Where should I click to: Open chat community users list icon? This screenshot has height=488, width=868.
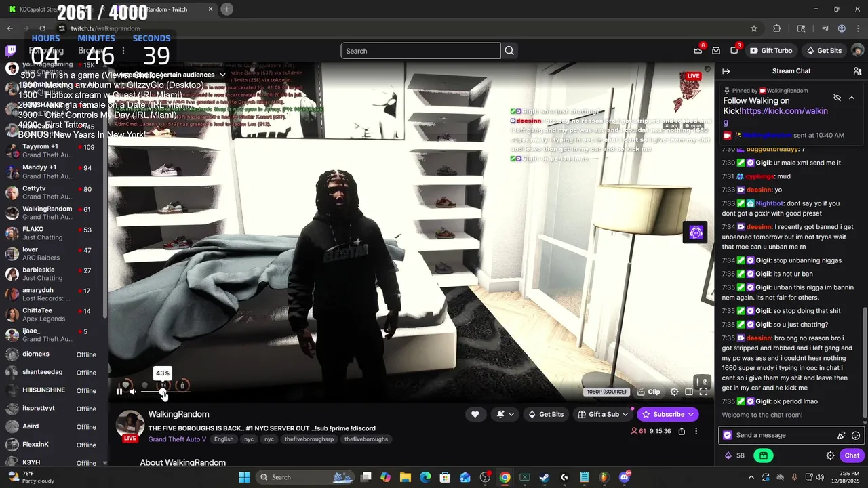coord(857,71)
